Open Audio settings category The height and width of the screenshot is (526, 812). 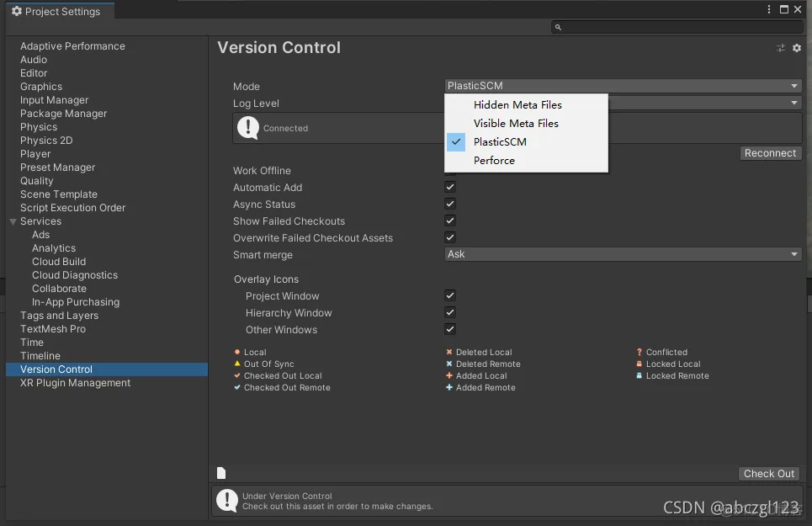click(34, 60)
